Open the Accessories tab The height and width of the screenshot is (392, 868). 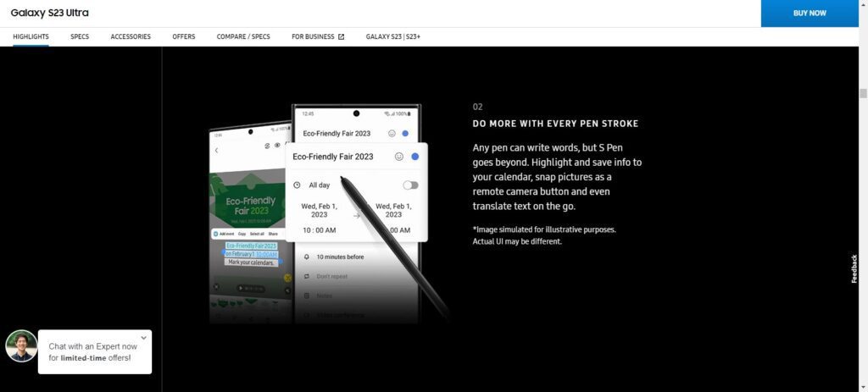[131, 36]
